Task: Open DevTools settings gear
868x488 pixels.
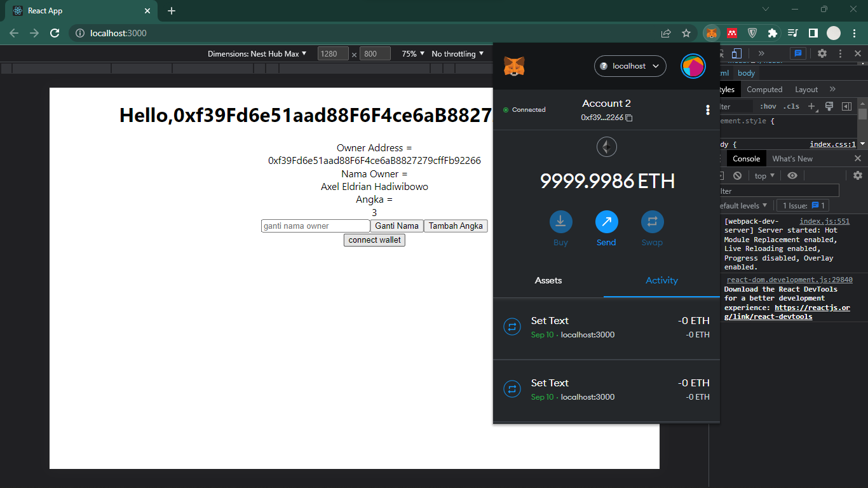Action: click(x=822, y=53)
